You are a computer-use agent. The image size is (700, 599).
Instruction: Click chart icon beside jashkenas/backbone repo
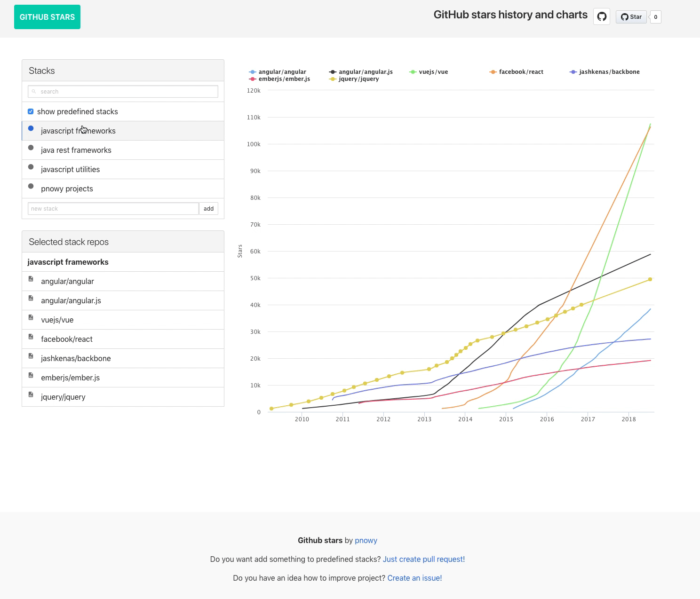(31, 356)
